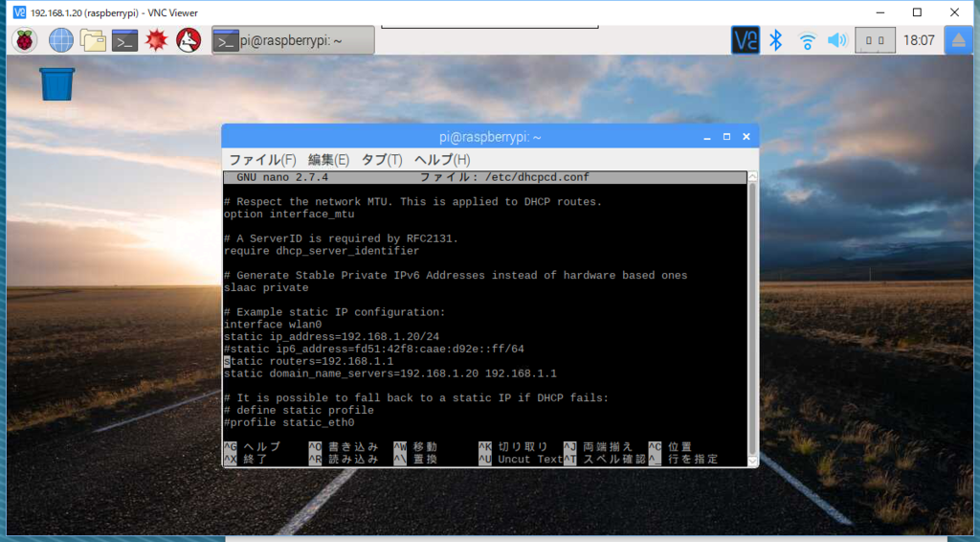Viewport: 980px width, 542px height.
Task: Click the ^X 終了 nano shortcut
Action: click(x=246, y=459)
